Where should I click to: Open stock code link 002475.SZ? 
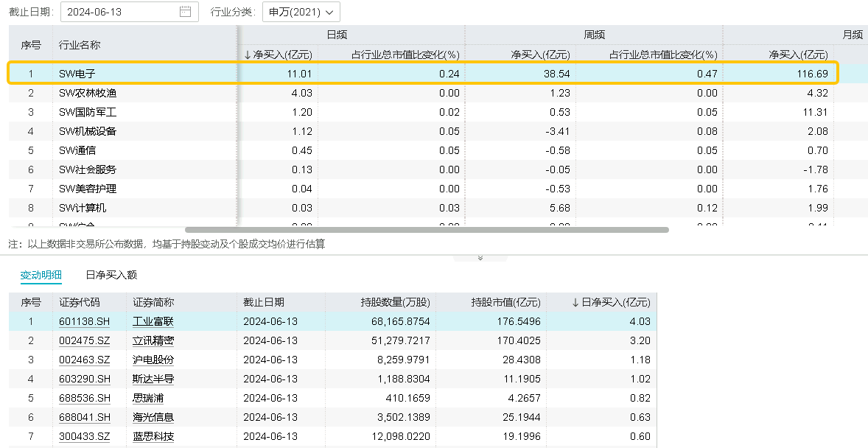point(84,340)
